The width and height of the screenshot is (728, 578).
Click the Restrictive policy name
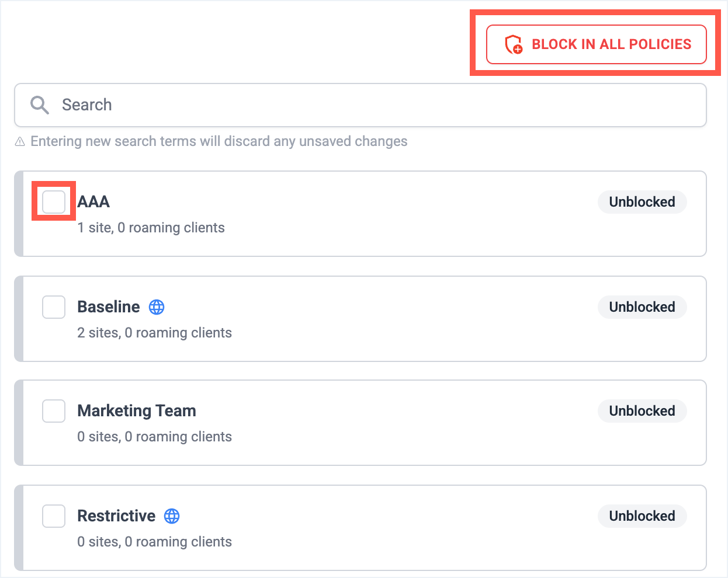(116, 516)
